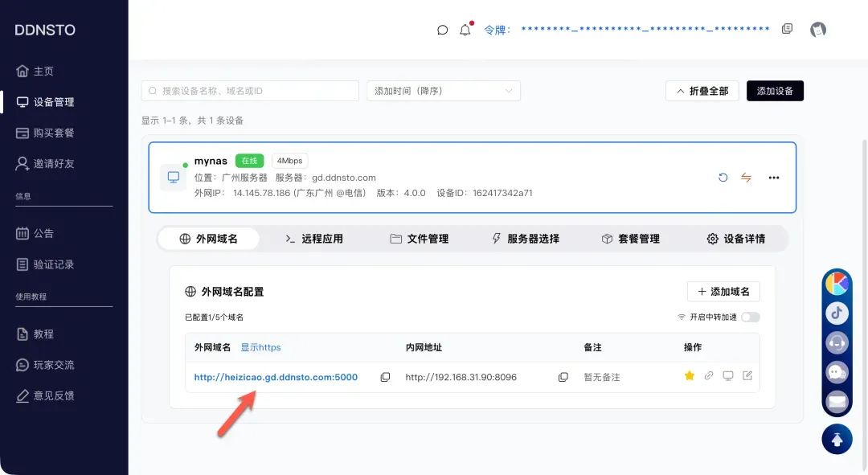Open the 添加时间（降序） sort dropdown
Image resolution: width=868 pixels, height=475 pixels.
(x=444, y=91)
